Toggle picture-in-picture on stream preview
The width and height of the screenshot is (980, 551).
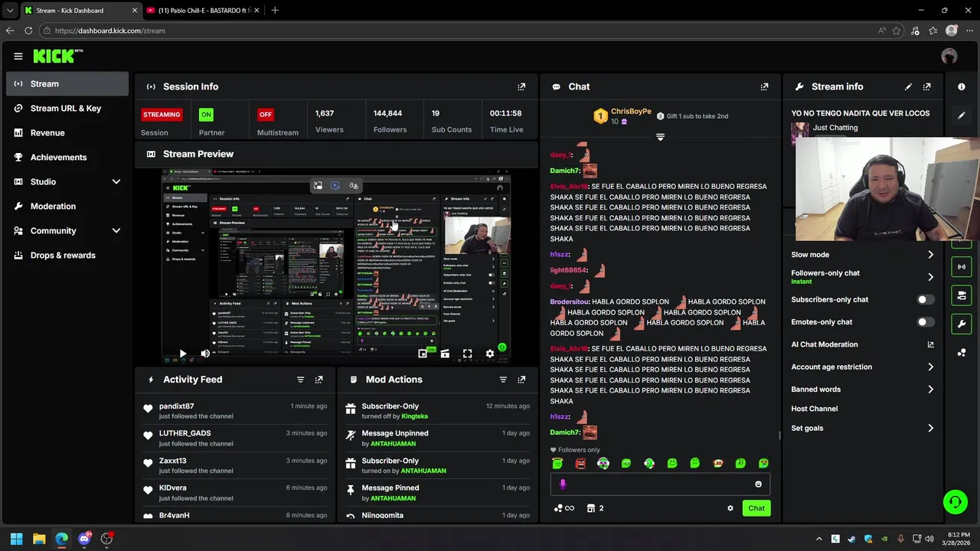[423, 354]
